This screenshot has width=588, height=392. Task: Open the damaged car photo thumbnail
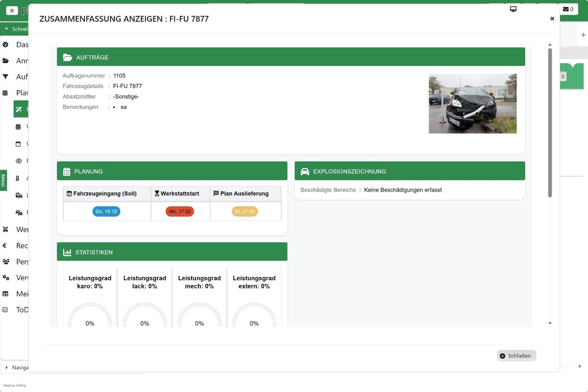point(472,103)
